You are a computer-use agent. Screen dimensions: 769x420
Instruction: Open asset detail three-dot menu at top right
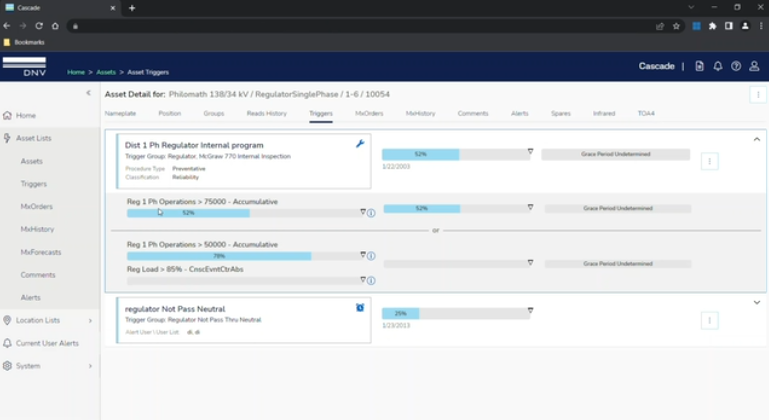758,95
